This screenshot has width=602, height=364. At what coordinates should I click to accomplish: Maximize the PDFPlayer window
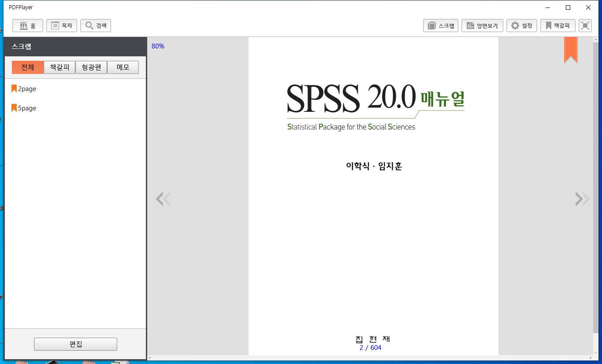tap(568, 7)
